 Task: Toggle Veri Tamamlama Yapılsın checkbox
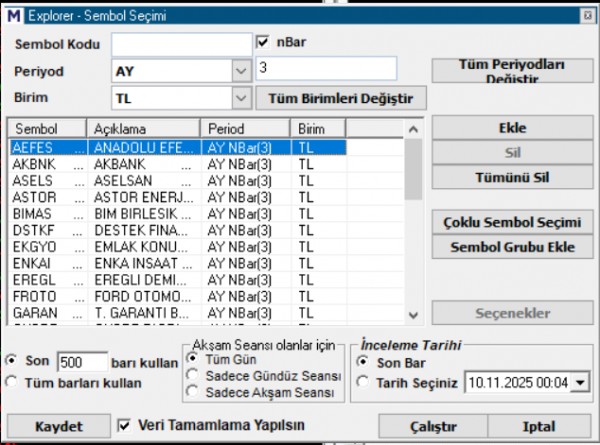coord(125,424)
